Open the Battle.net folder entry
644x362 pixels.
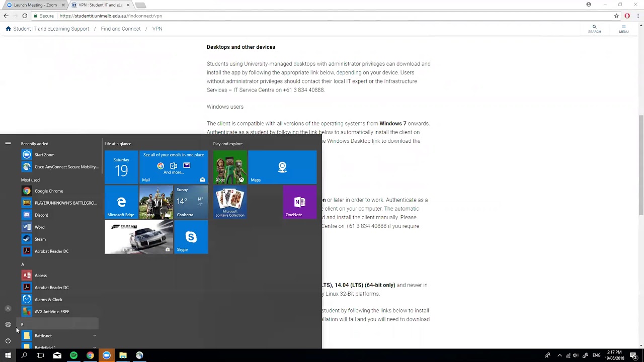tap(59, 336)
